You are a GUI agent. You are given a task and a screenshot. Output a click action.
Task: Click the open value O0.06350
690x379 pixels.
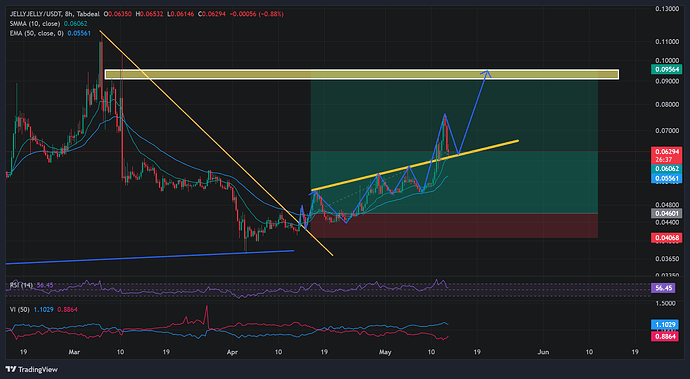pyautogui.click(x=118, y=14)
